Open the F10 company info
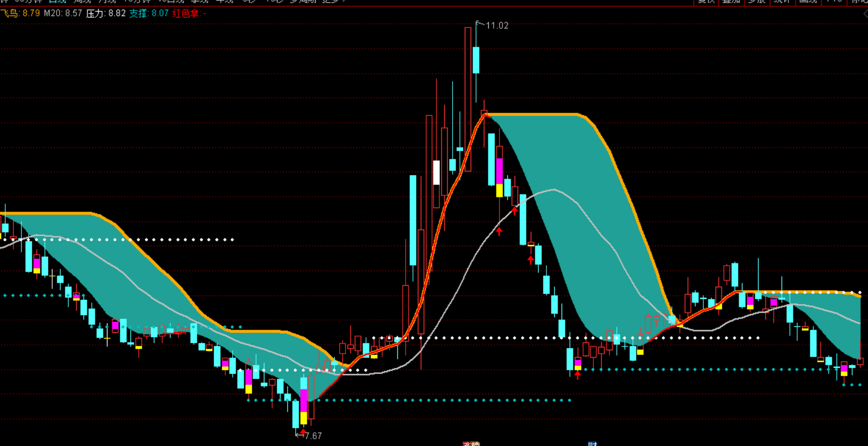868x446 pixels. [834, 1]
